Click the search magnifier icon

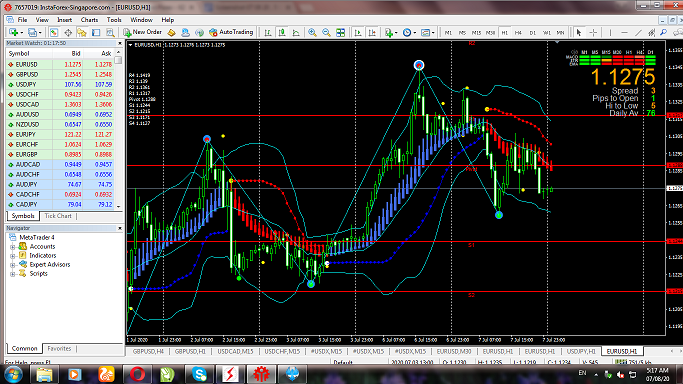(663, 33)
